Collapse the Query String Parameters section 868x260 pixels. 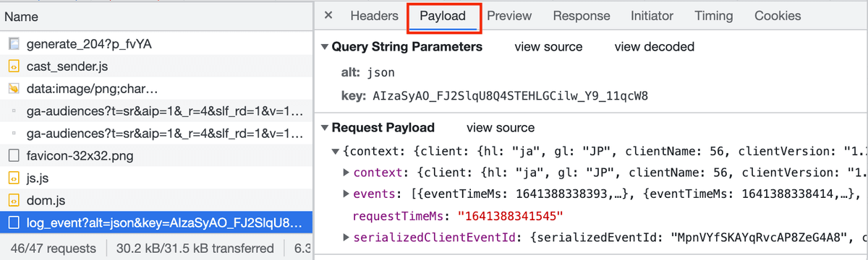tap(325, 47)
